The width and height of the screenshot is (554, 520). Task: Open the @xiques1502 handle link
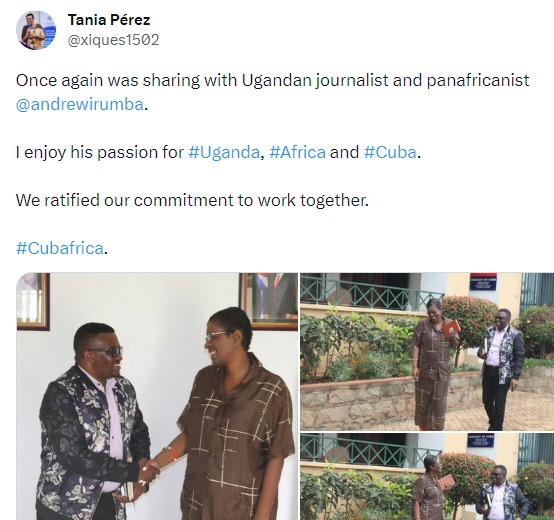pos(113,40)
